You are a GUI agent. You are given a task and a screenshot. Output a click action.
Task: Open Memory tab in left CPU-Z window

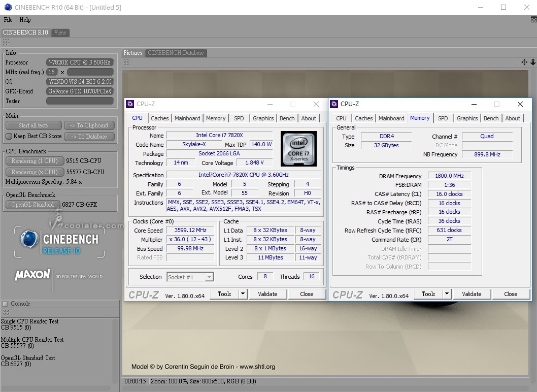coord(216,118)
